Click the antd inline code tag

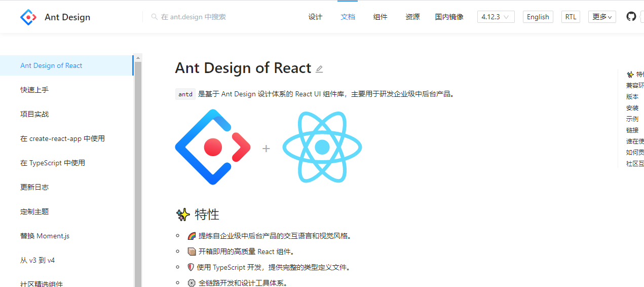185,94
